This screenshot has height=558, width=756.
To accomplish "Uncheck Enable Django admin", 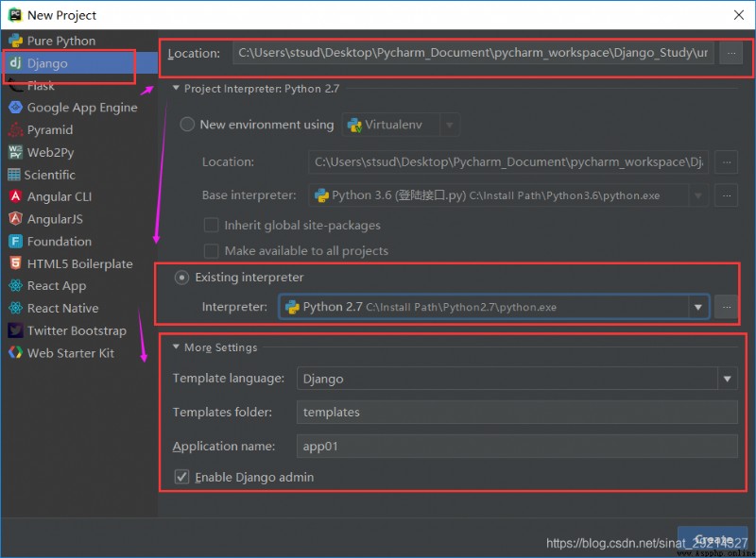I will click(x=181, y=477).
